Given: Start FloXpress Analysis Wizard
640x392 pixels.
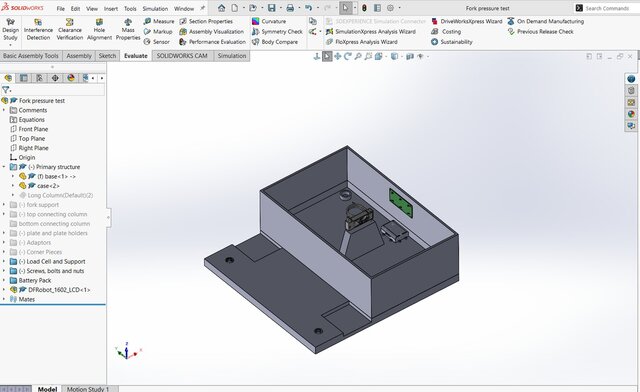Looking at the screenshot, I should pyautogui.click(x=361, y=42).
